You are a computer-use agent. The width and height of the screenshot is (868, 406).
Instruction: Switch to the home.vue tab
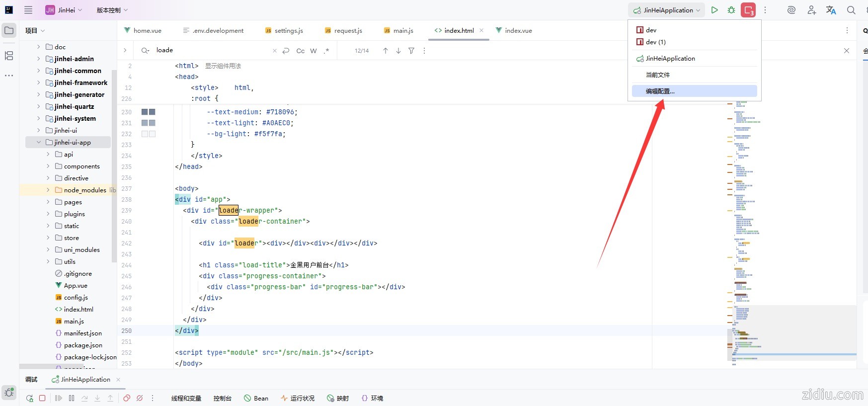click(x=143, y=30)
